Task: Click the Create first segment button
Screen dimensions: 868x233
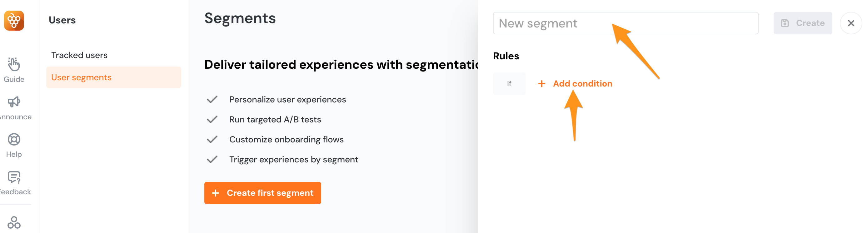Action: (262, 193)
